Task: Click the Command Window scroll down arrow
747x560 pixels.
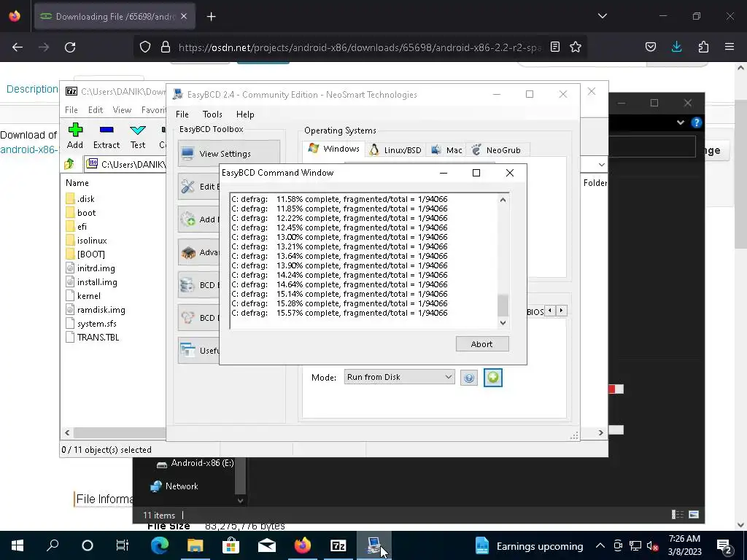Action: [x=503, y=323]
